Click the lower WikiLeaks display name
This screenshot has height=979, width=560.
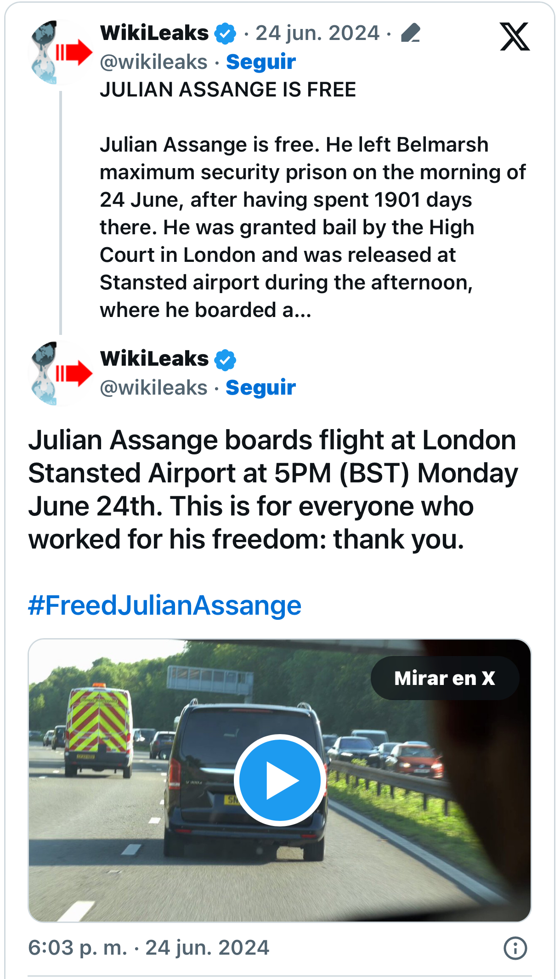point(154,359)
